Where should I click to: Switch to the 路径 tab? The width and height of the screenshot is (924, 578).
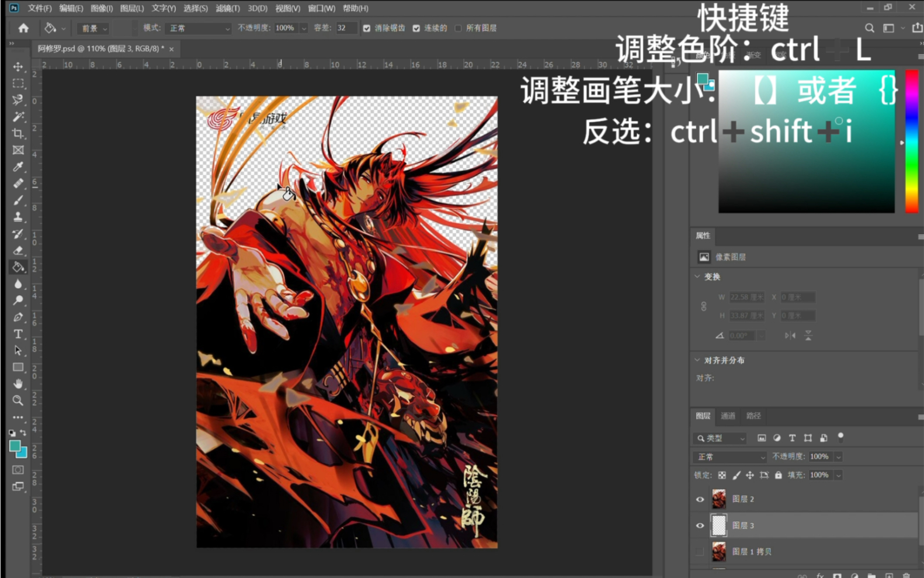pos(753,416)
